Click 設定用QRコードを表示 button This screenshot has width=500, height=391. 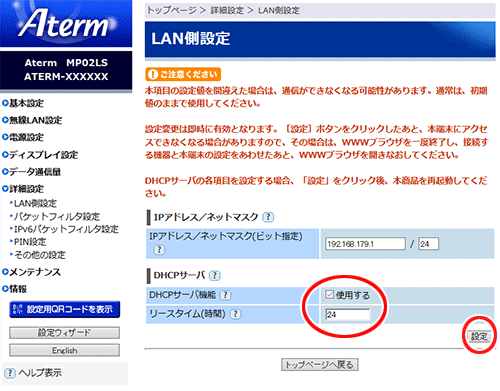coord(65,309)
